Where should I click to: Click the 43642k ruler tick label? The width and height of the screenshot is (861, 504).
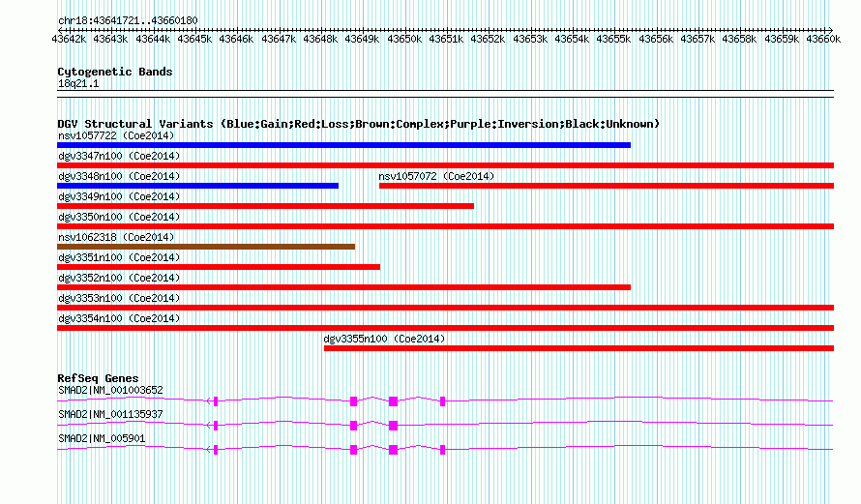pos(69,39)
